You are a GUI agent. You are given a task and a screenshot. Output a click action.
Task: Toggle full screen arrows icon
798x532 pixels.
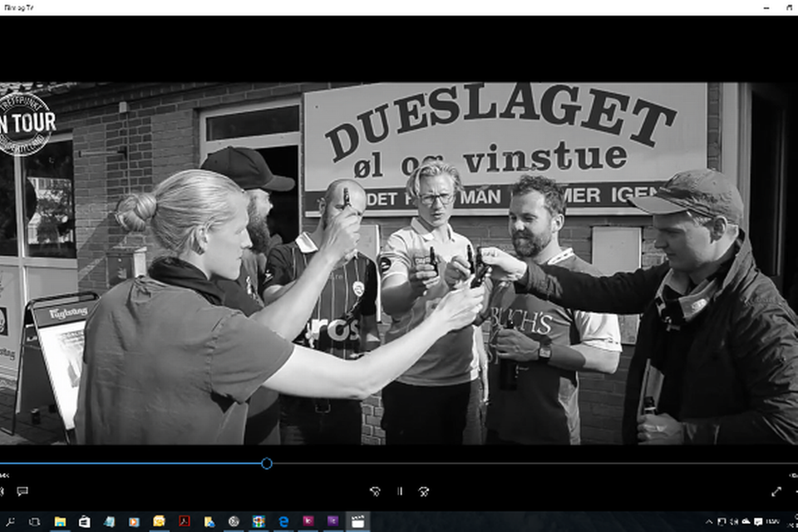pos(776,491)
